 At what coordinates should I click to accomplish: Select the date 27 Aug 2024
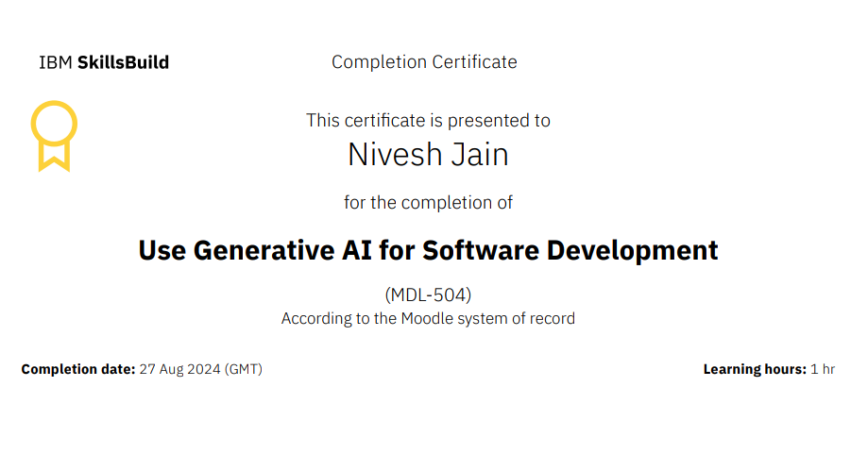coord(179,370)
